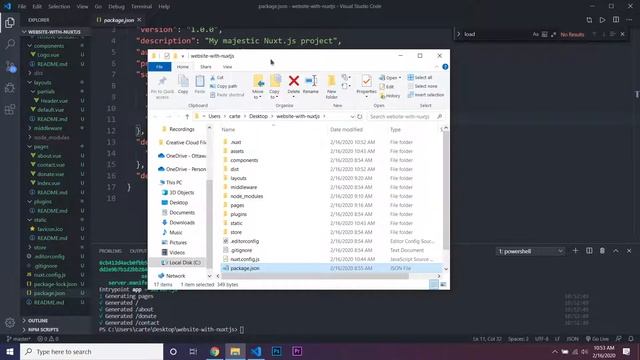
Task: Kill the VS Code terminal with trash icon
Action: (x=602, y=251)
